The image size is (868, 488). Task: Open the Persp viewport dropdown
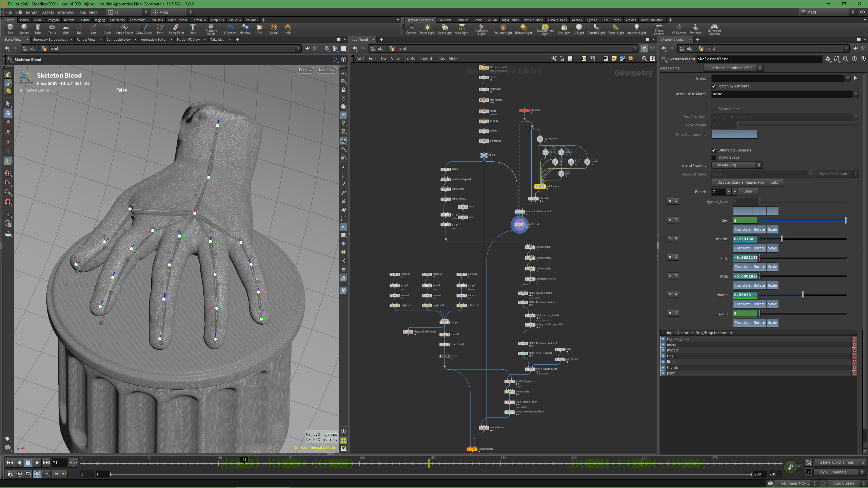[305, 70]
